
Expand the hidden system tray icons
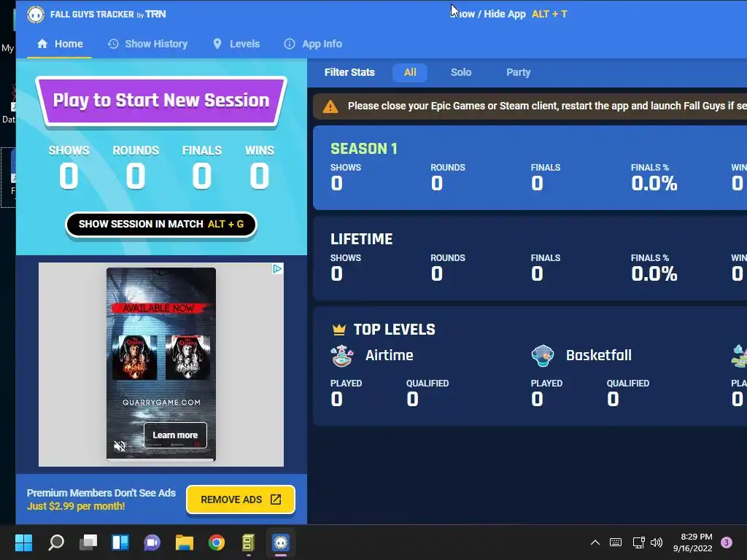(595, 542)
